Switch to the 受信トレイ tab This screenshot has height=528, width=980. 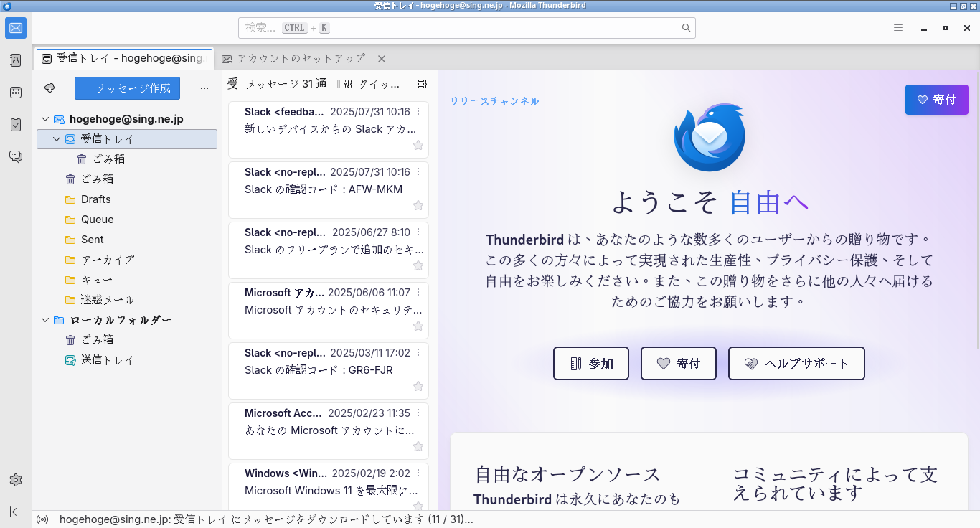pyautogui.click(x=124, y=59)
